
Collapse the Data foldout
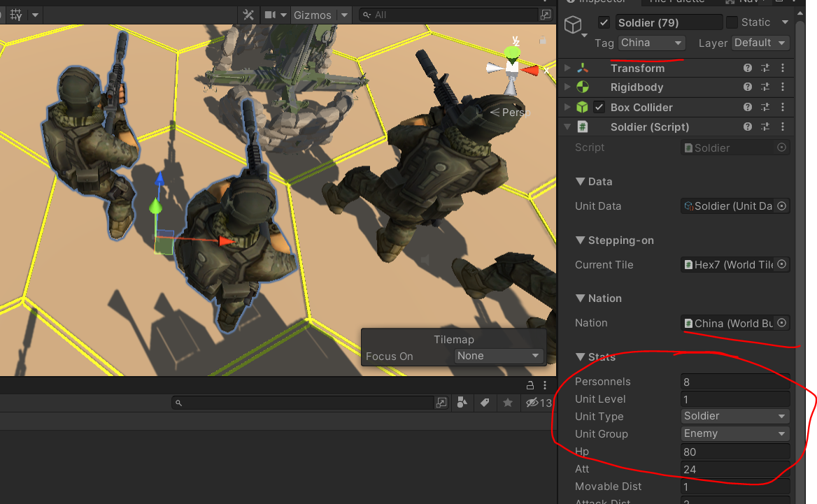(580, 182)
